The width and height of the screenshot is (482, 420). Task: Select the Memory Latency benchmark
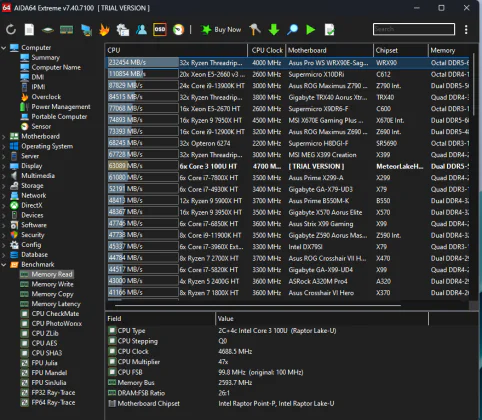coord(56,304)
